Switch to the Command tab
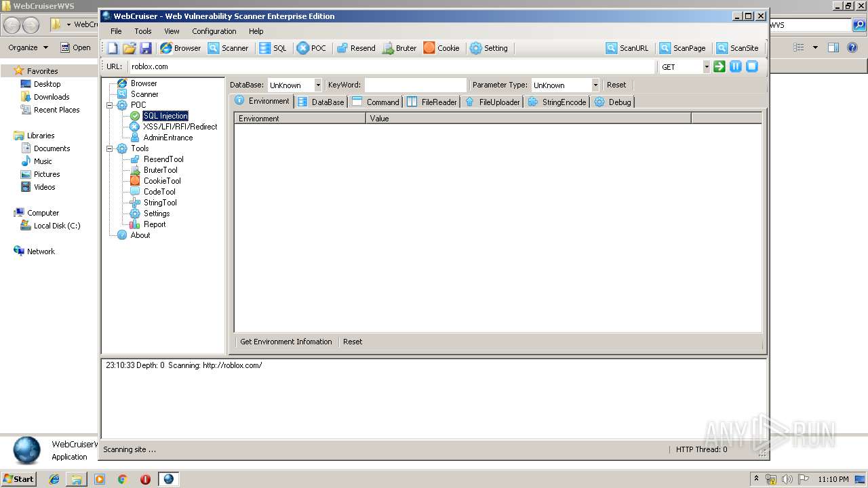Image resolution: width=868 pixels, height=488 pixels. pos(376,102)
